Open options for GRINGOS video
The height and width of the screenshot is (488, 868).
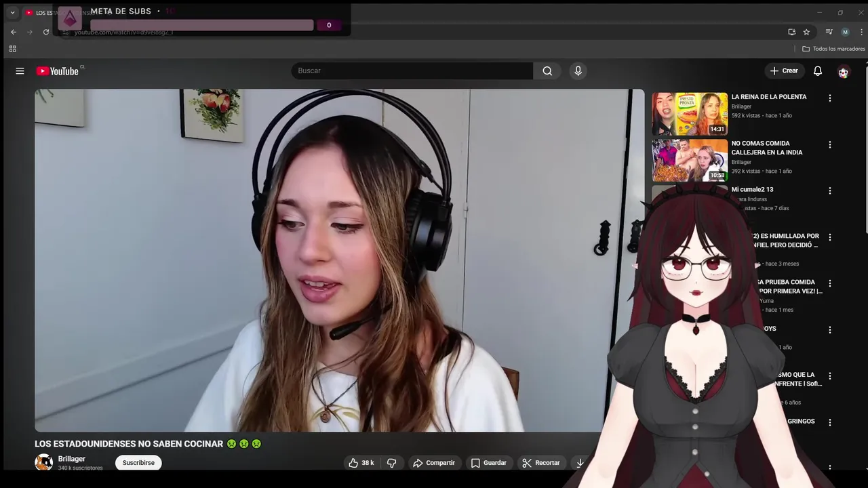(x=829, y=422)
